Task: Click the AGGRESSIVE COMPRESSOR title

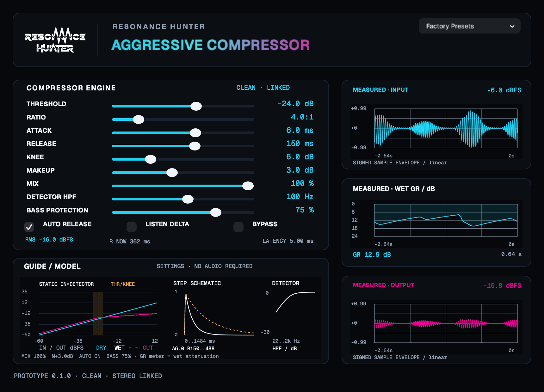Action: [211, 45]
